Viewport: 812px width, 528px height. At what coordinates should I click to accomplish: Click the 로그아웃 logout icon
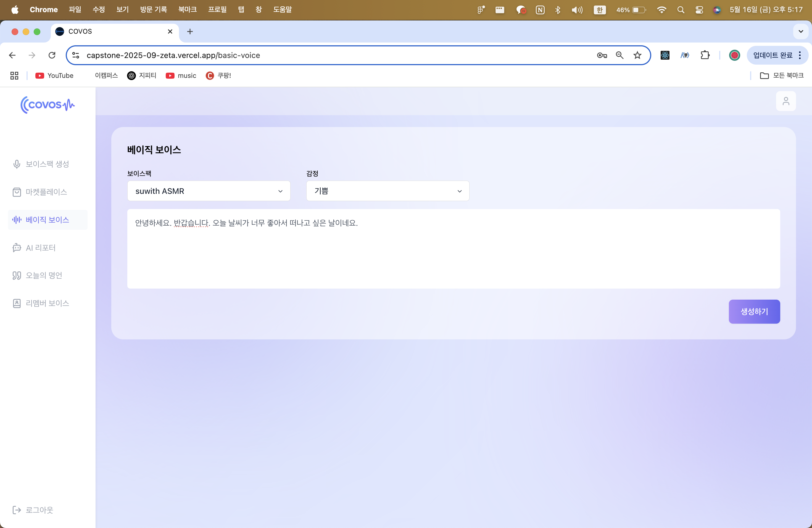17,509
